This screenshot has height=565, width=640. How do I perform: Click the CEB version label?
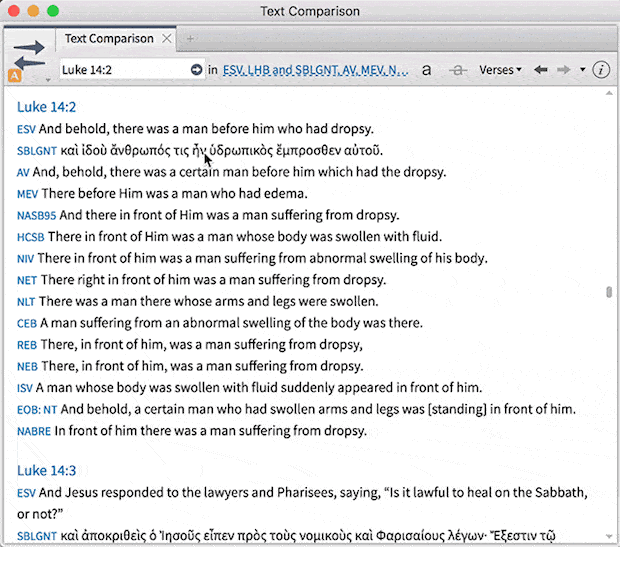coord(27,324)
